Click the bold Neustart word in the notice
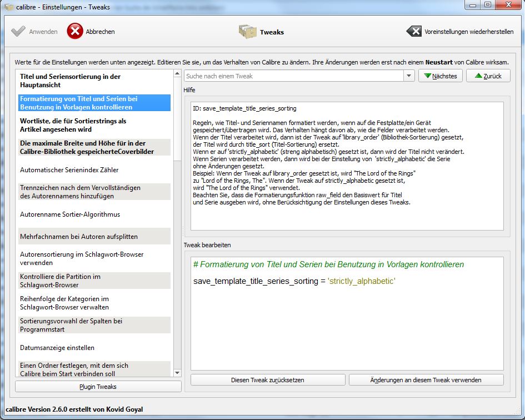Screen dimensions: 525x420 pos(439,62)
